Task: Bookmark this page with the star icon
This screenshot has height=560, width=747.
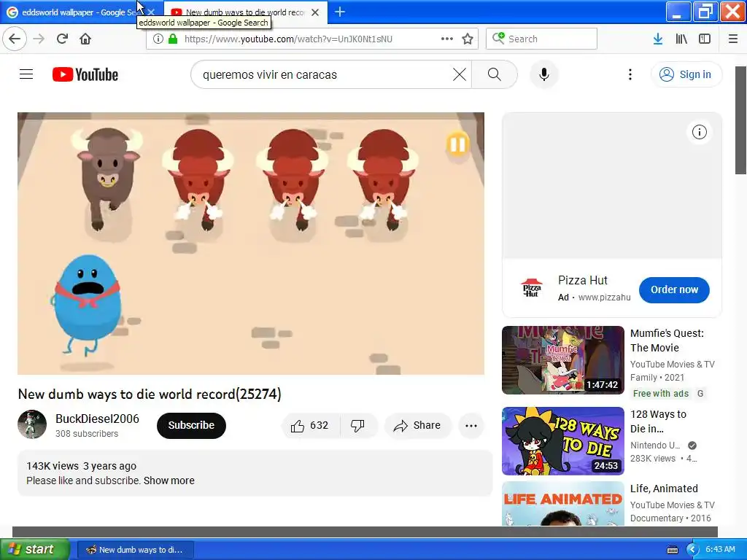Action: coord(468,39)
